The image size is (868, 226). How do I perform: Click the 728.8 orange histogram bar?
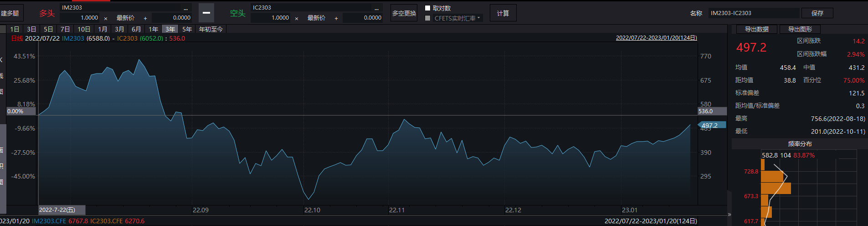[x=772, y=176]
